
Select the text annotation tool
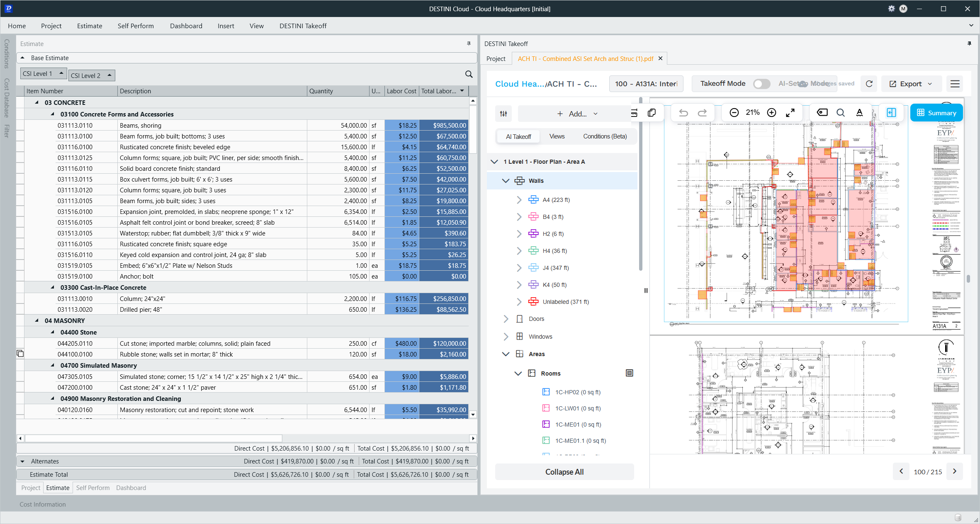860,113
